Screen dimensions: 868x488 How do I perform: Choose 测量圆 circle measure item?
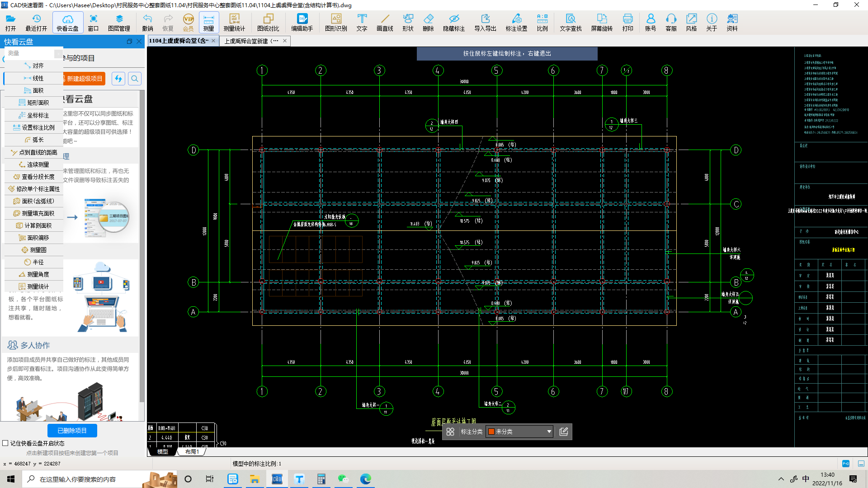(x=34, y=250)
